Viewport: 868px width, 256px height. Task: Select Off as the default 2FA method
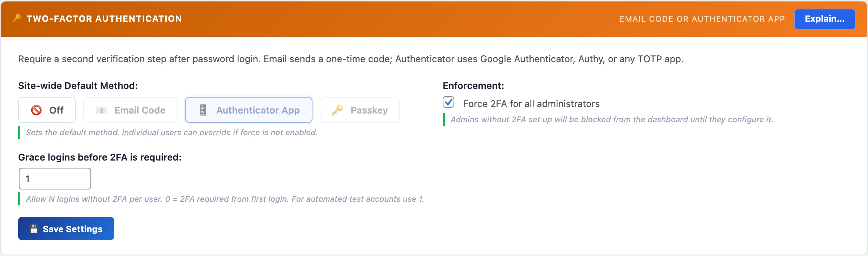[x=47, y=110]
